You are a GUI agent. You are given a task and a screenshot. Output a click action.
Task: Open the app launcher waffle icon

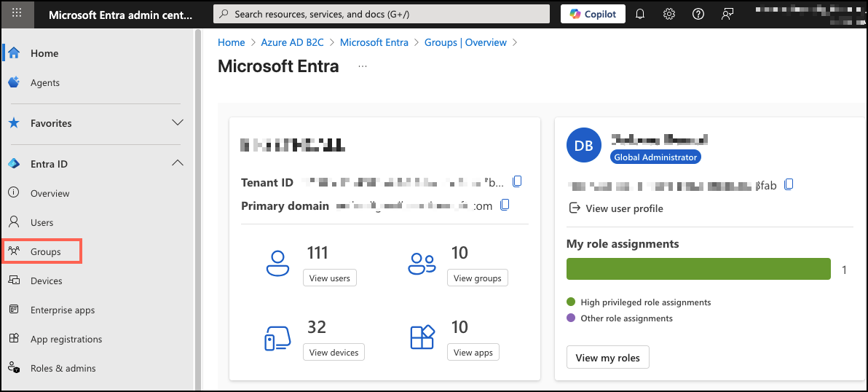[17, 14]
